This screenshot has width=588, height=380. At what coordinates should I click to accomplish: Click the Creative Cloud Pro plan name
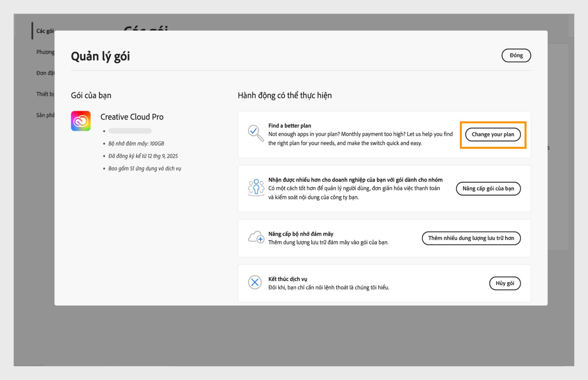pos(132,117)
